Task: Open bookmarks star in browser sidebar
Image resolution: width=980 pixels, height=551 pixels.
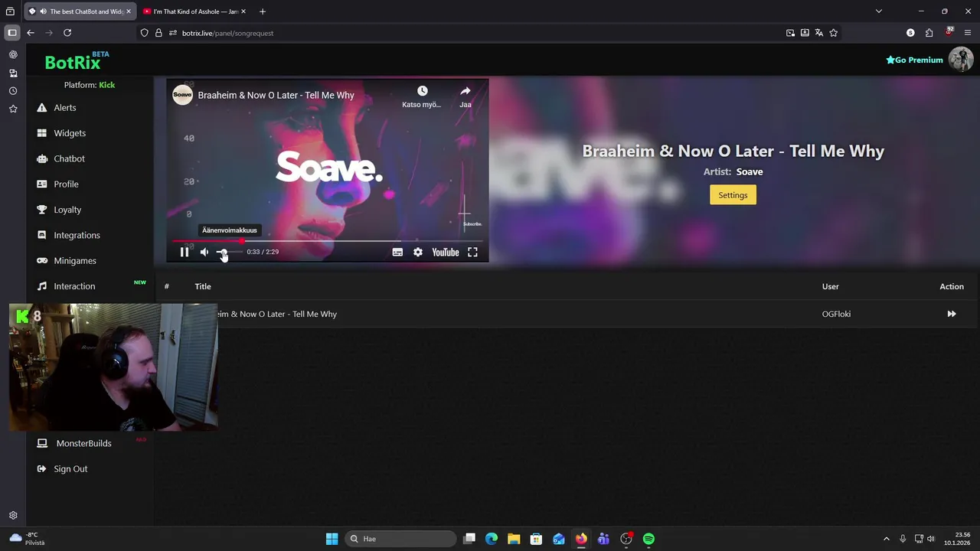Action: (x=13, y=109)
